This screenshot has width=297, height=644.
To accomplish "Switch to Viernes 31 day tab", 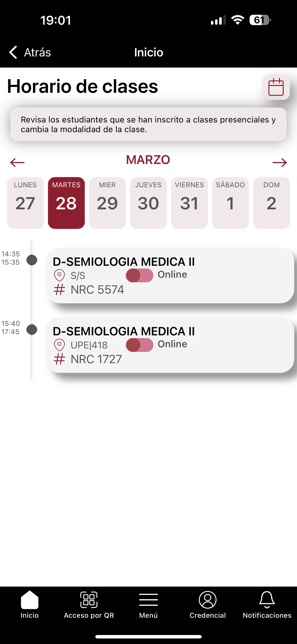I will (189, 203).
